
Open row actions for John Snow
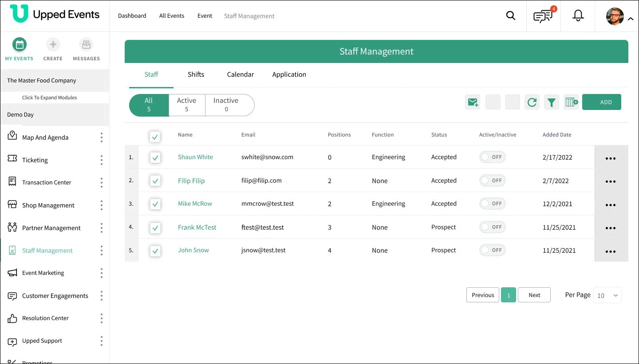pos(611,251)
